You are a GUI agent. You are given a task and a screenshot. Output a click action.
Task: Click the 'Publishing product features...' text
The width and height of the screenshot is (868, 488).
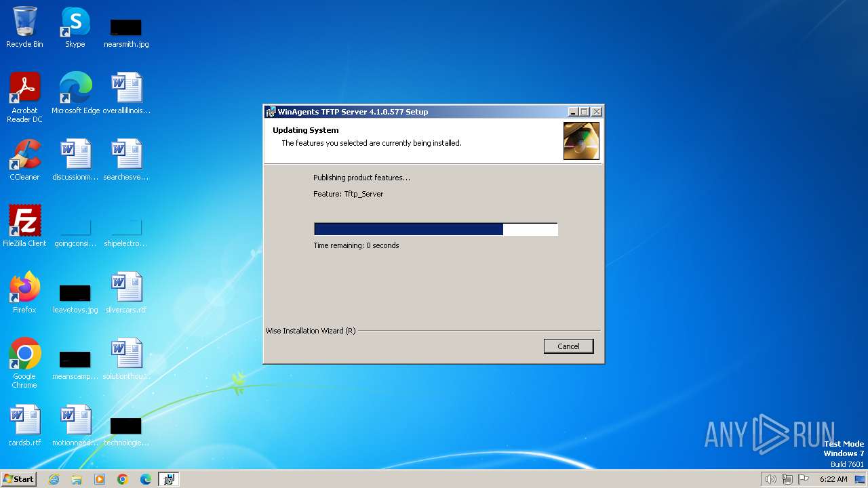(361, 178)
